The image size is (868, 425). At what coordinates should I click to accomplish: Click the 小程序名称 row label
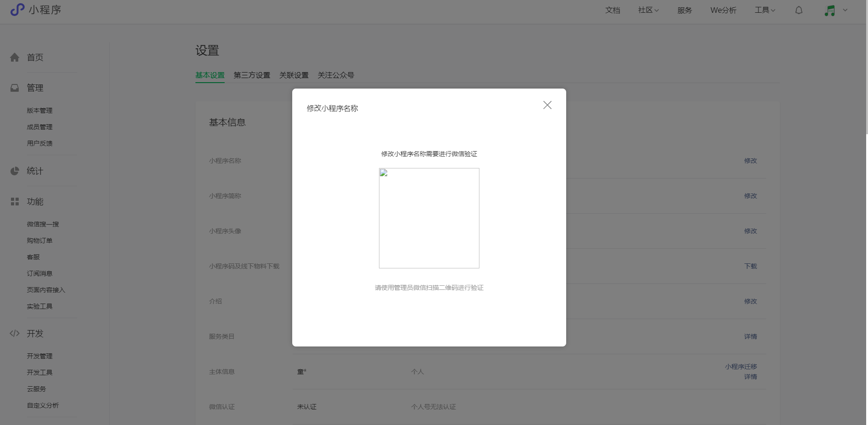point(225,161)
